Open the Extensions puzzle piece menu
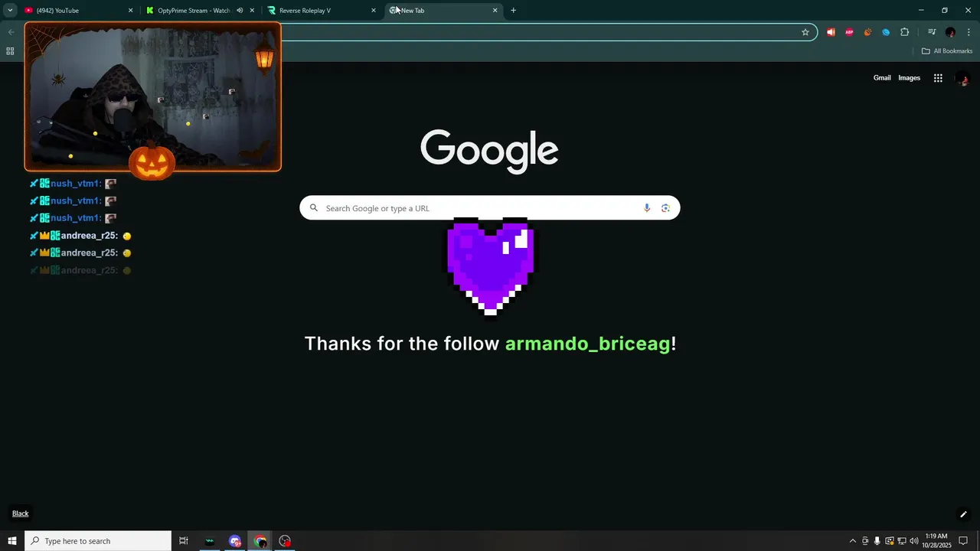 [904, 32]
